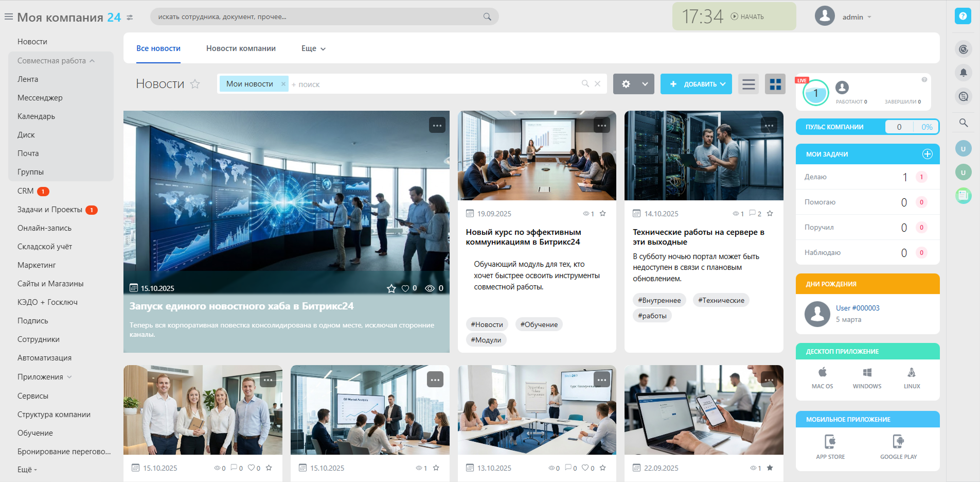Switch to grid tile view

coord(775,84)
